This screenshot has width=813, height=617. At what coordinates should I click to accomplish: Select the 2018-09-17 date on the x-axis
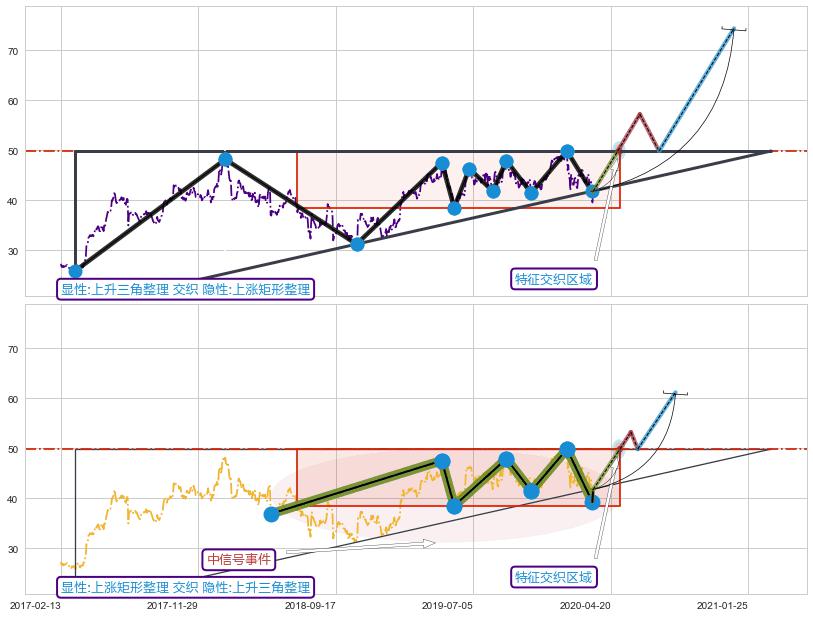(x=309, y=605)
